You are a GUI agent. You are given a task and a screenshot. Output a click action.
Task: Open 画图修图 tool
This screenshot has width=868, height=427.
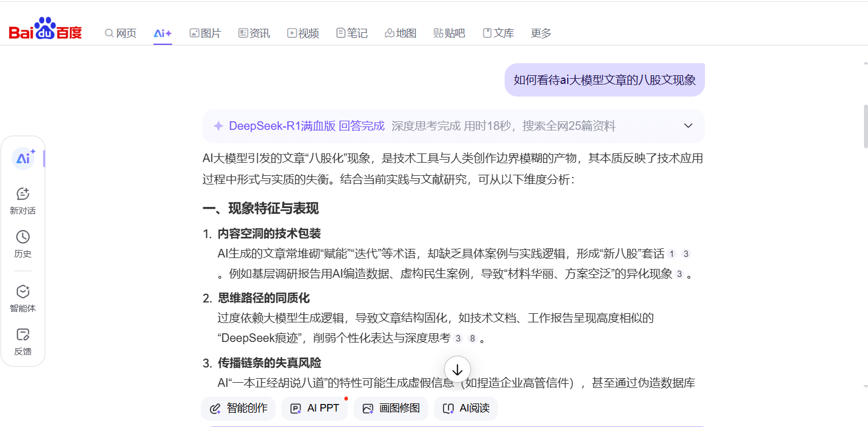[391, 409]
